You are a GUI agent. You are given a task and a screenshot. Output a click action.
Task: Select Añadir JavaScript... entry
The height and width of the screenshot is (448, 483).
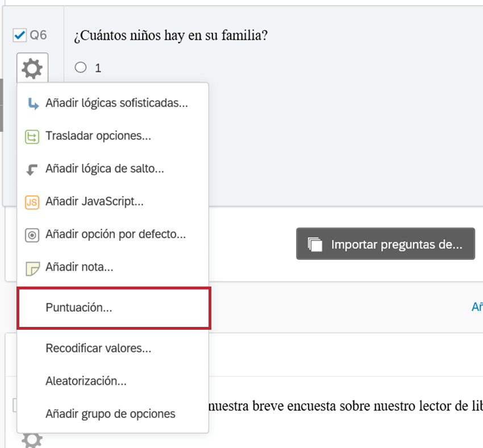coord(113,201)
